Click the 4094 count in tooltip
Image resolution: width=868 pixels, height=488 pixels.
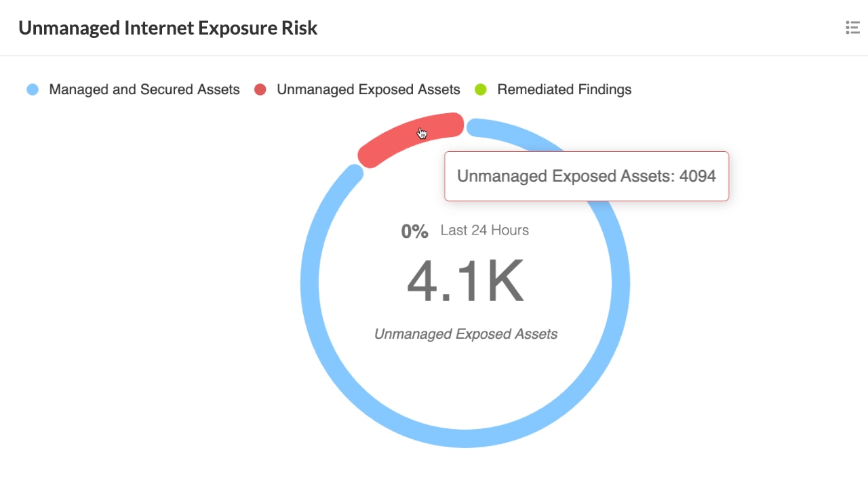pos(697,176)
